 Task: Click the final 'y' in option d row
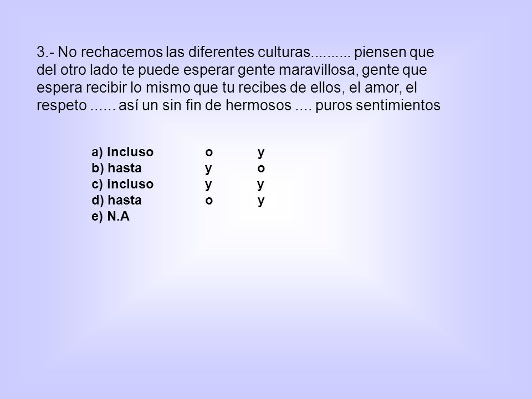(260, 201)
